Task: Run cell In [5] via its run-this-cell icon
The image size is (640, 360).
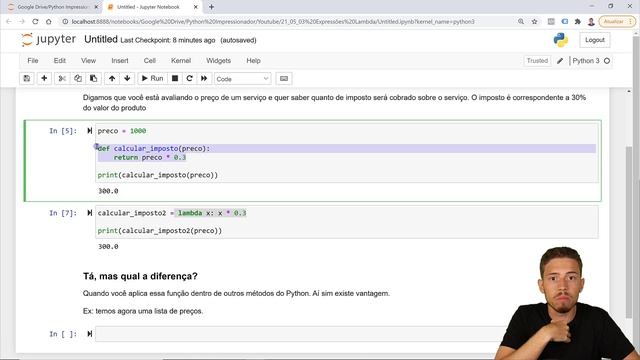Action: point(89,131)
